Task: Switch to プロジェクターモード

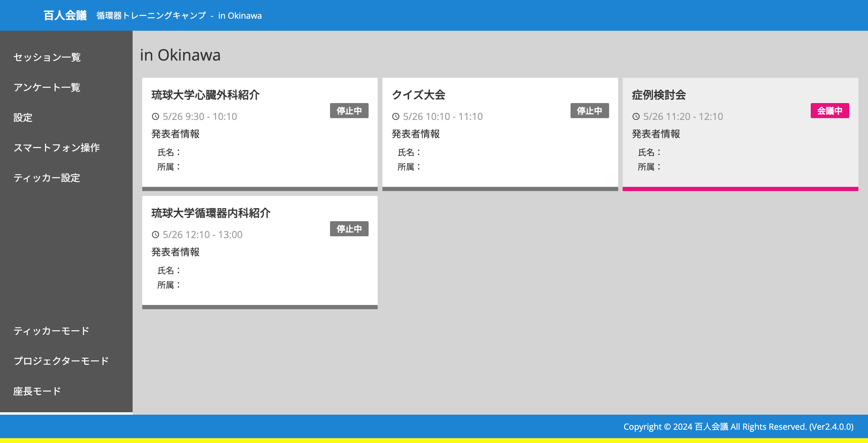Action: click(x=61, y=361)
